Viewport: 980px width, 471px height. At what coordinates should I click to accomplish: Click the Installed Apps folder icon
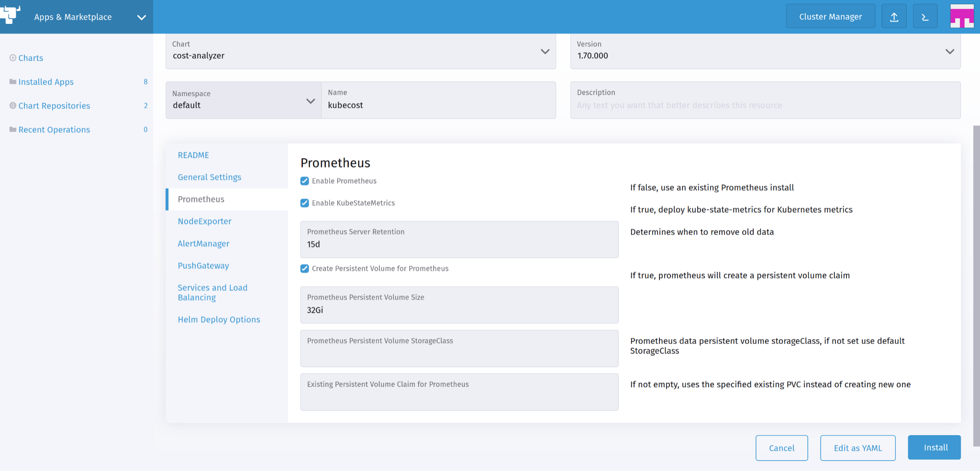(x=12, y=81)
